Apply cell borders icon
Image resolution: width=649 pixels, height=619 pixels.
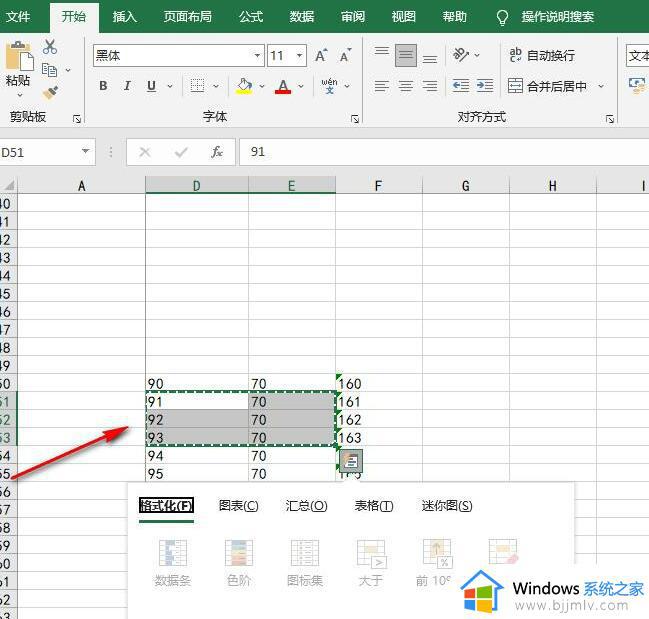coord(197,86)
